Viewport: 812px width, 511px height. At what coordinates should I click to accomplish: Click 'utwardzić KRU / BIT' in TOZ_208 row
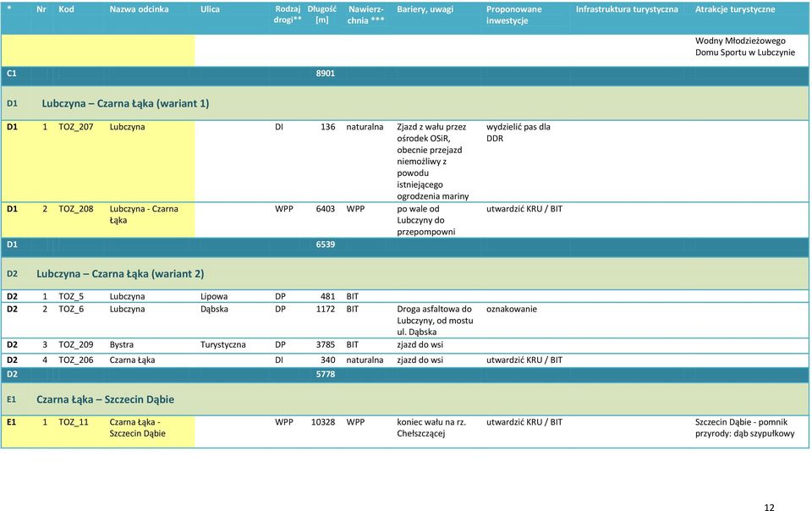[524, 209]
